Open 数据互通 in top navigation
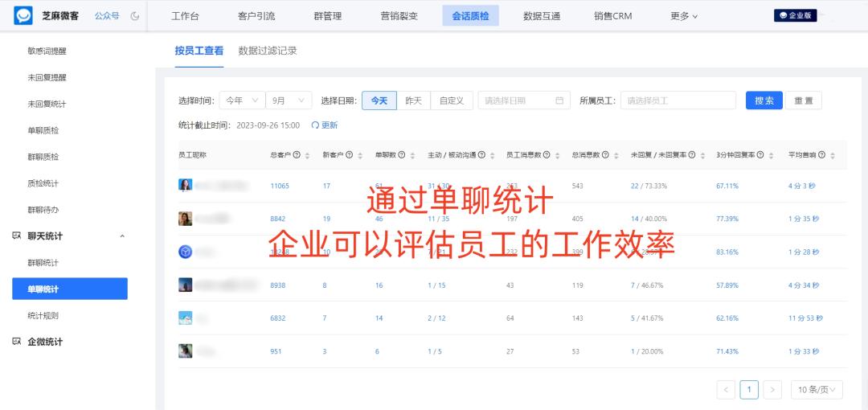 (x=542, y=16)
